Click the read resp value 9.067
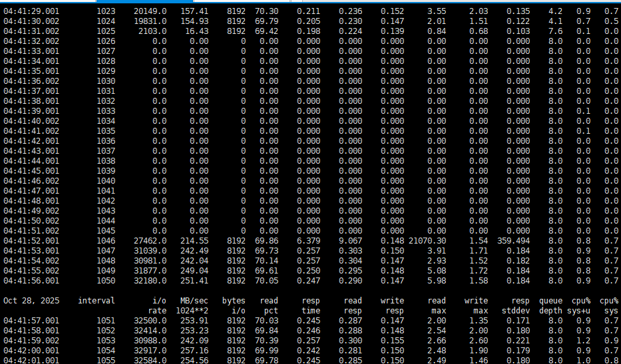Screen dimensions: 621x364 pos(350,241)
